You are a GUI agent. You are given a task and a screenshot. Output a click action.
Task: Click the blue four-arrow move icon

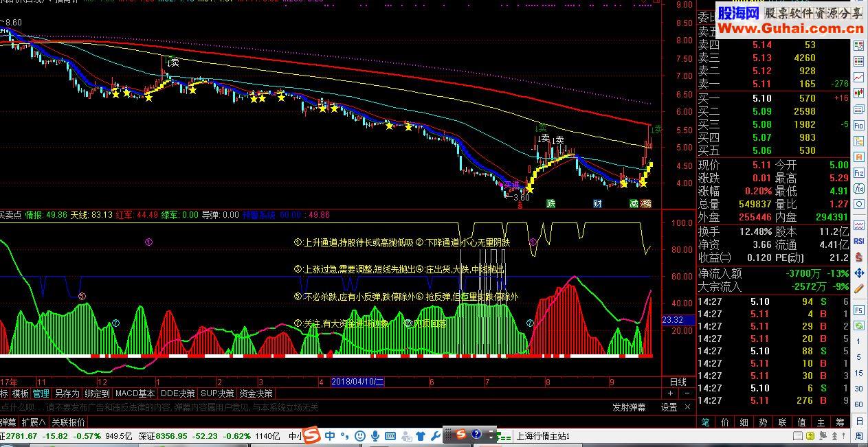tap(858, 273)
